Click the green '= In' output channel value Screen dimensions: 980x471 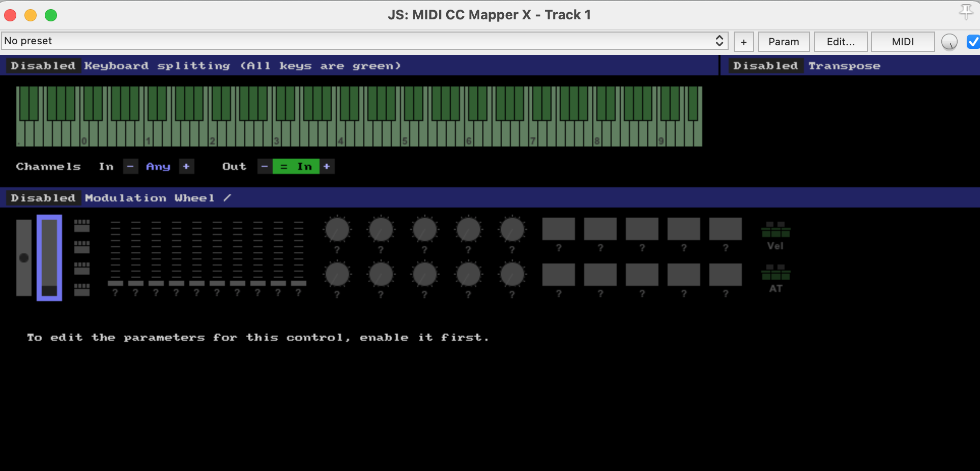coord(296,166)
